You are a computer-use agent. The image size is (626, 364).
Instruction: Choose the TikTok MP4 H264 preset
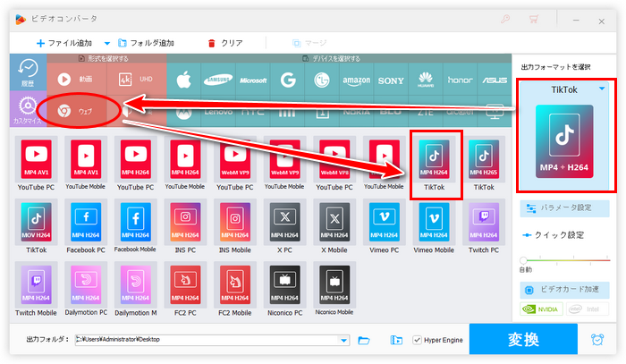[x=434, y=164]
